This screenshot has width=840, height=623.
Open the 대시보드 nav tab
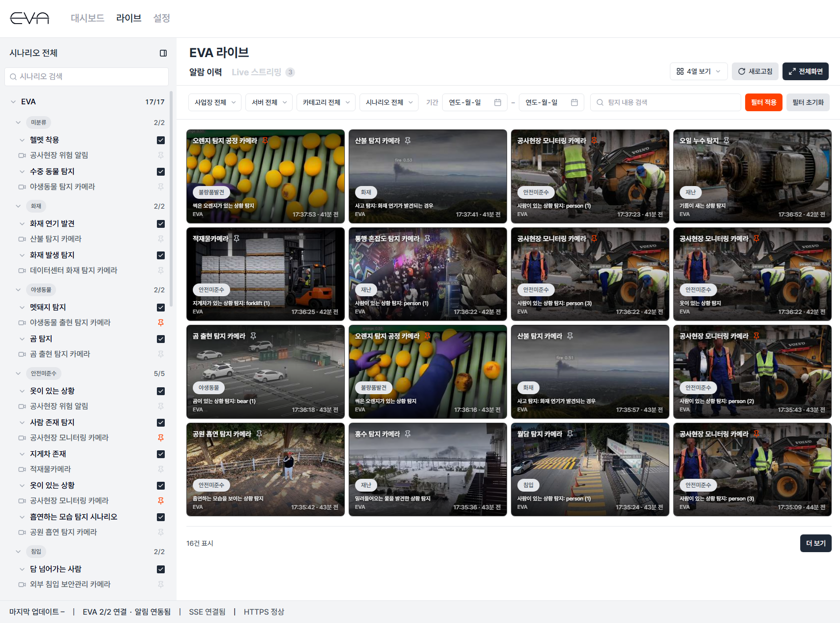(88, 18)
